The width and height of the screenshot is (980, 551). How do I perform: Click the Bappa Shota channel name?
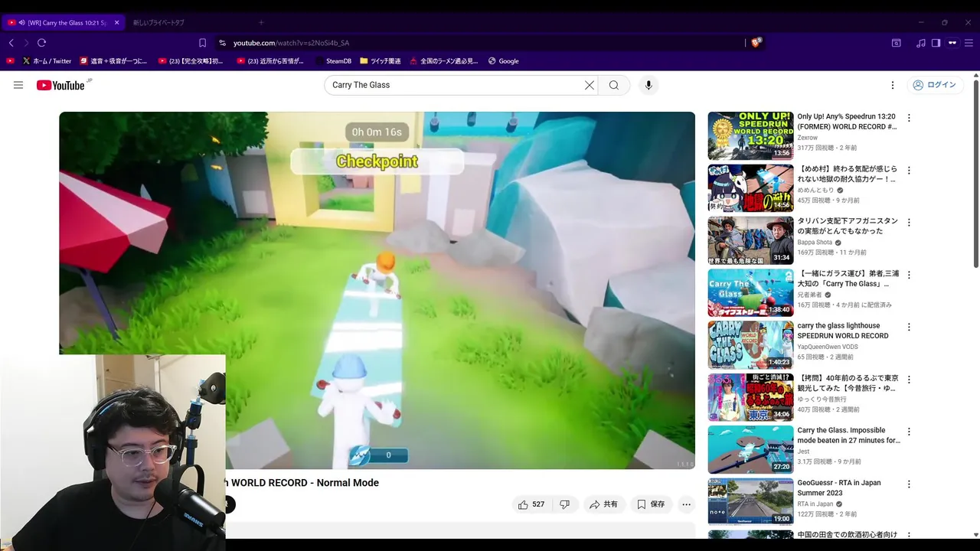click(815, 243)
